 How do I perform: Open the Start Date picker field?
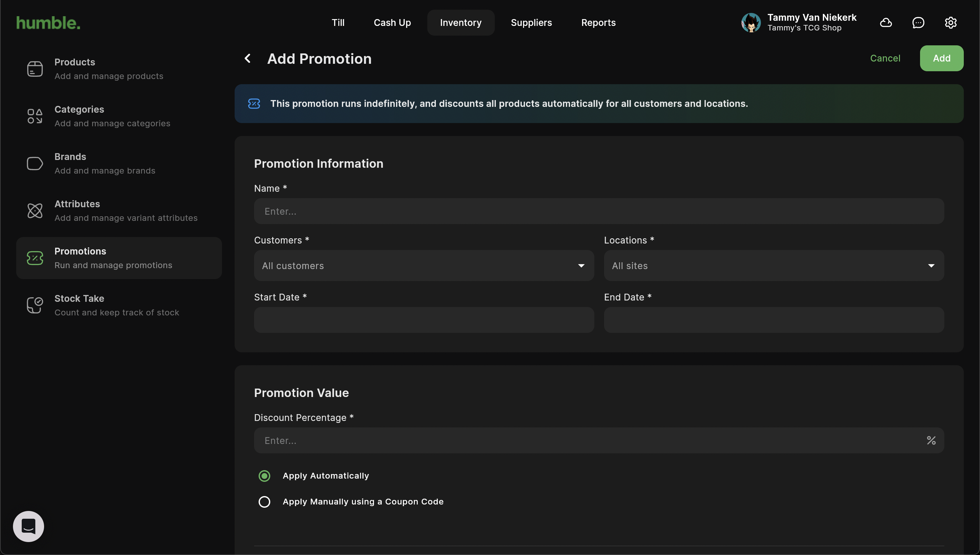click(424, 320)
